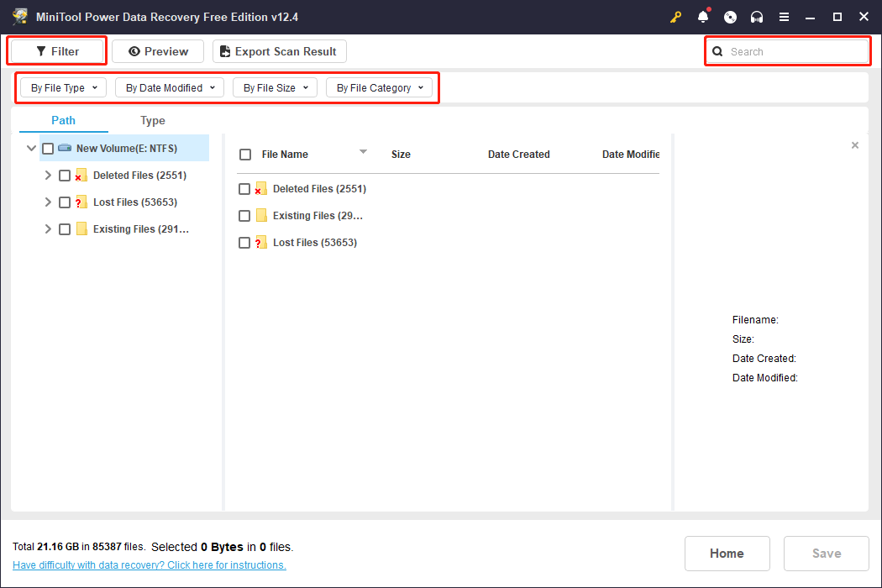The image size is (882, 588).
Task: Check Lost Files (53653) box in file list
Action: click(244, 243)
